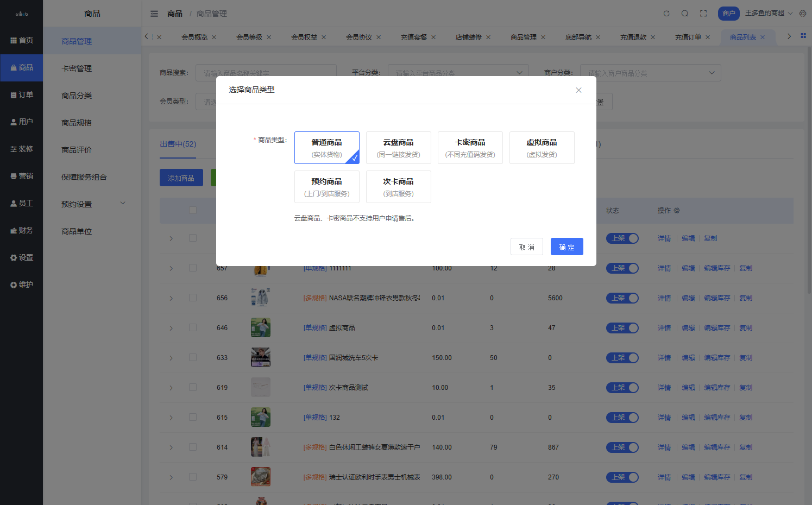The height and width of the screenshot is (505, 812).
Task: Open 订单 in the left navigation
Action: (x=22, y=94)
